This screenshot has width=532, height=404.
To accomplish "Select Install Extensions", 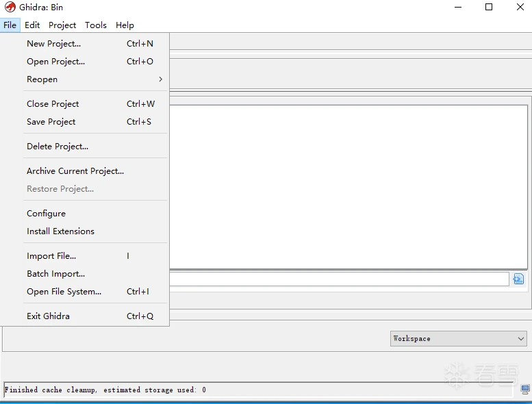I will pyautogui.click(x=60, y=231).
